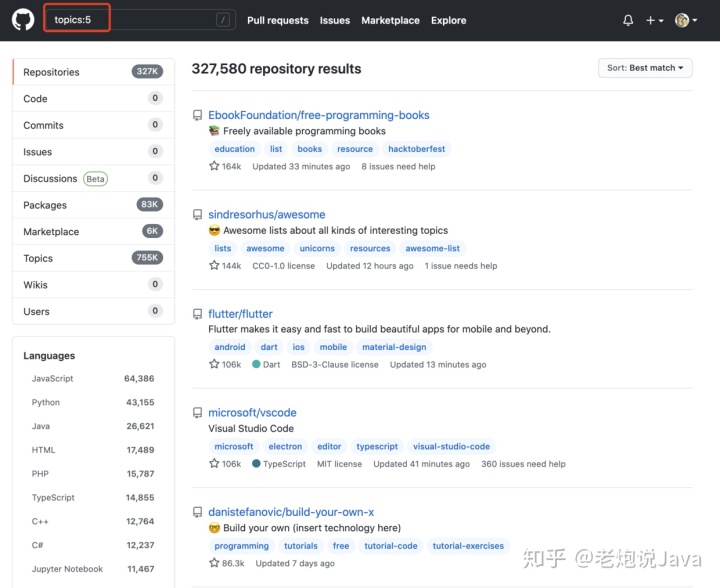This screenshot has height=588, width=720.
Task: Click the tutorial-exercises topic tag
Action: click(x=468, y=546)
